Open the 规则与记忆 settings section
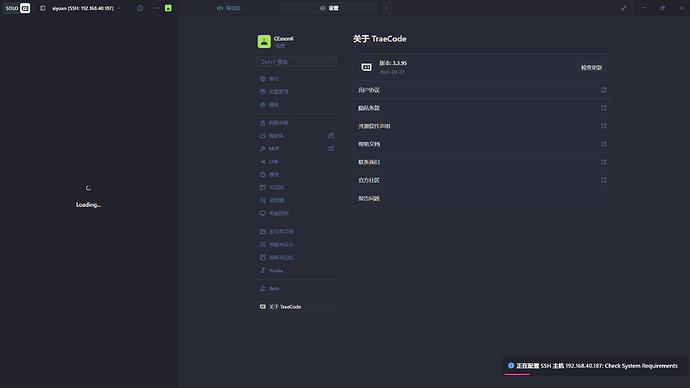 (297, 257)
